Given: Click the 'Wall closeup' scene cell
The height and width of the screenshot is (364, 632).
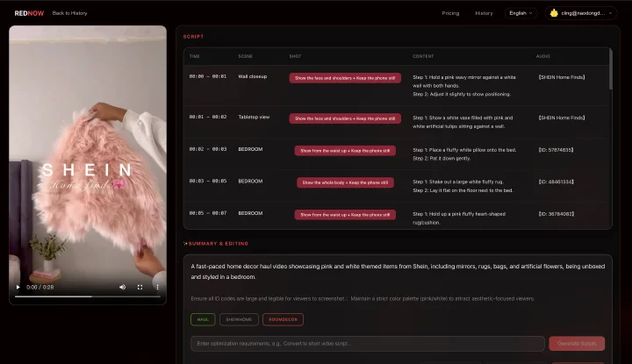Looking at the screenshot, I should click(x=252, y=76).
